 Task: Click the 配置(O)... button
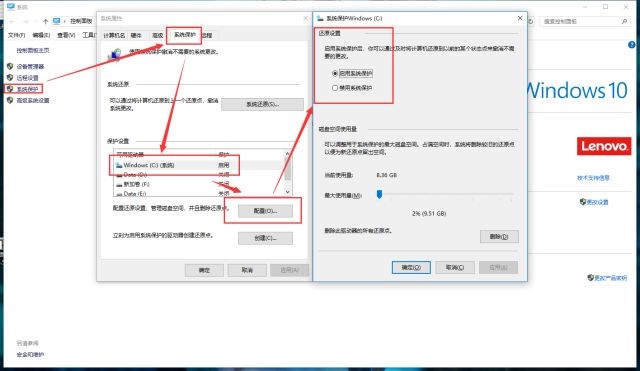pos(265,211)
